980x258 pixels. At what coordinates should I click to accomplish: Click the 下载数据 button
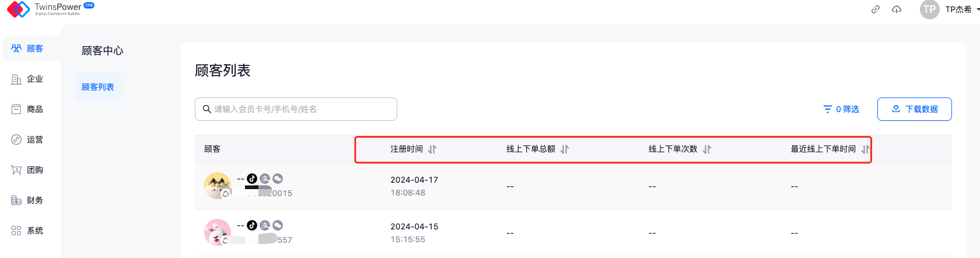(x=914, y=109)
